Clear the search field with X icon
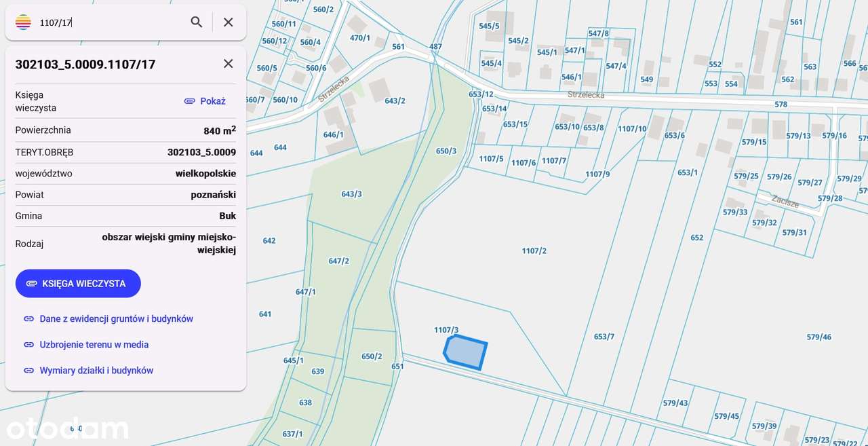Image resolution: width=868 pixels, height=446 pixels. (229, 22)
